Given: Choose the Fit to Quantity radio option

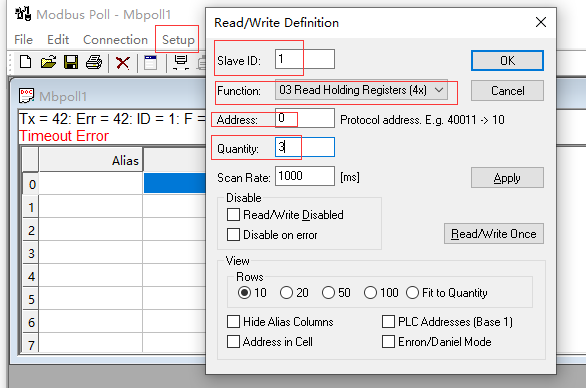Looking at the screenshot, I should coord(412,292).
